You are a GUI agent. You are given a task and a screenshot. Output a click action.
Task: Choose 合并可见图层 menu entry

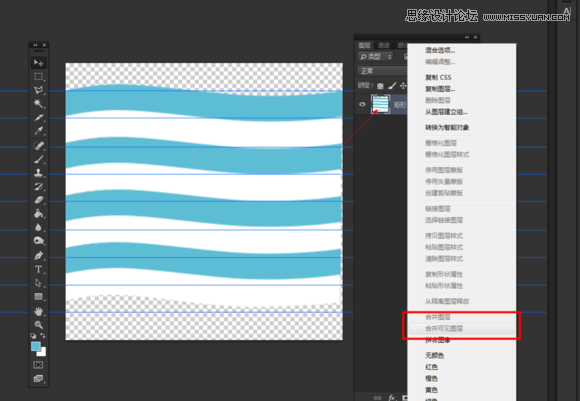click(444, 328)
